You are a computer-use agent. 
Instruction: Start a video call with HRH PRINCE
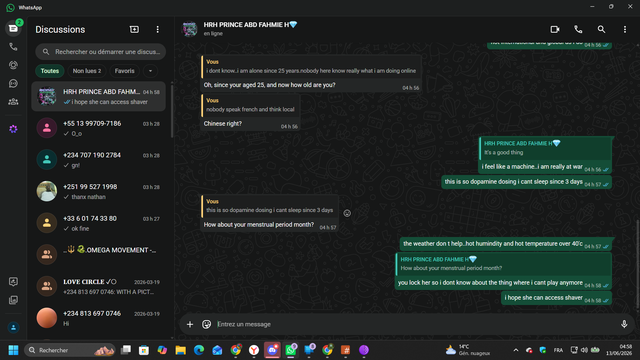tap(555, 29)
